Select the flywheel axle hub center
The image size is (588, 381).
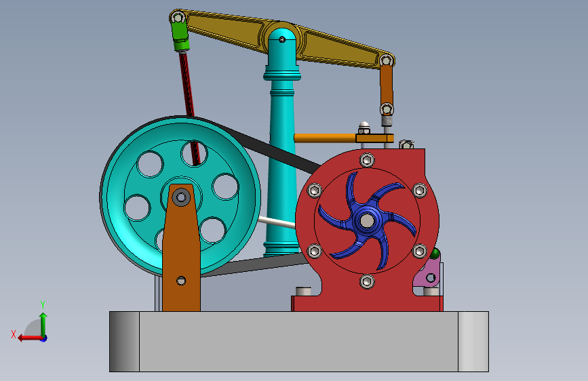point(181,197)
